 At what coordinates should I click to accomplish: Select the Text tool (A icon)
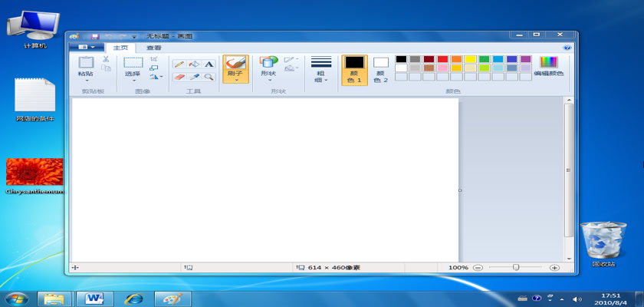pos(208,64)
